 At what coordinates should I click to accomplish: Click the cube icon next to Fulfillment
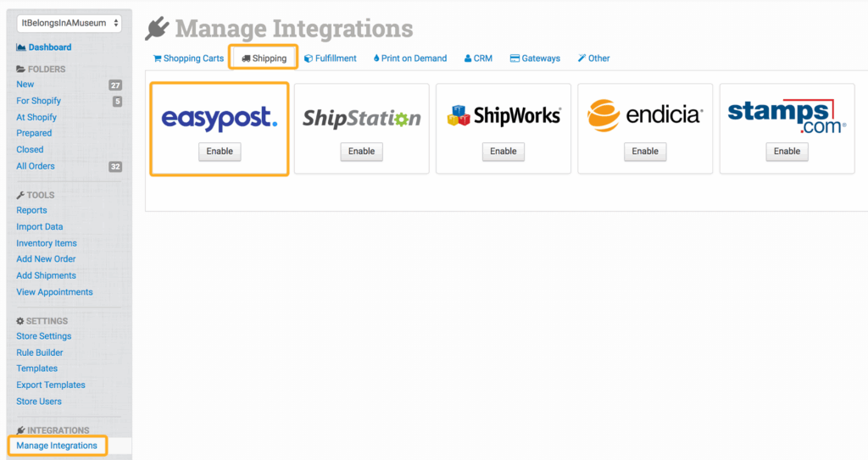click(309, 58)
